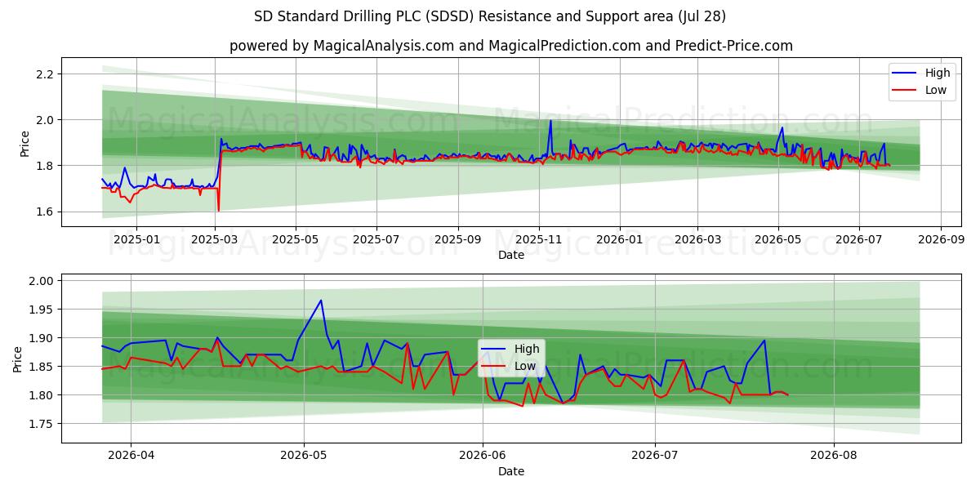Click the '1.75' y-axis label in the bottom chart

pyautogui.click(x=42, y=424)
